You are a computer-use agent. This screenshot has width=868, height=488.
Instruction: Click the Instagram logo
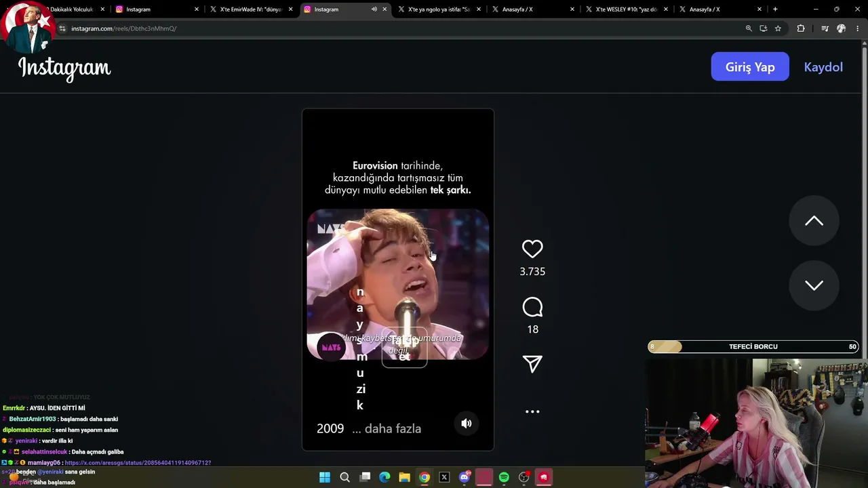(64, 68)
